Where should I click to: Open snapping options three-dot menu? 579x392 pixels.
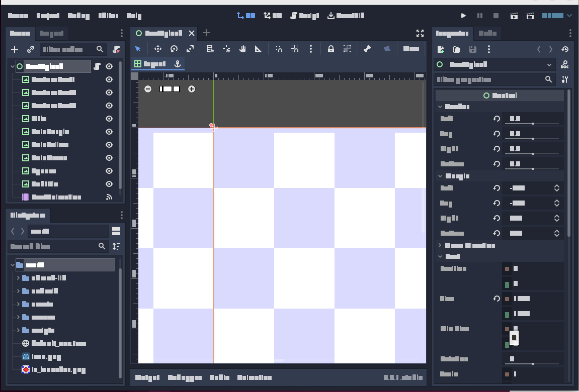pos(311,49)
